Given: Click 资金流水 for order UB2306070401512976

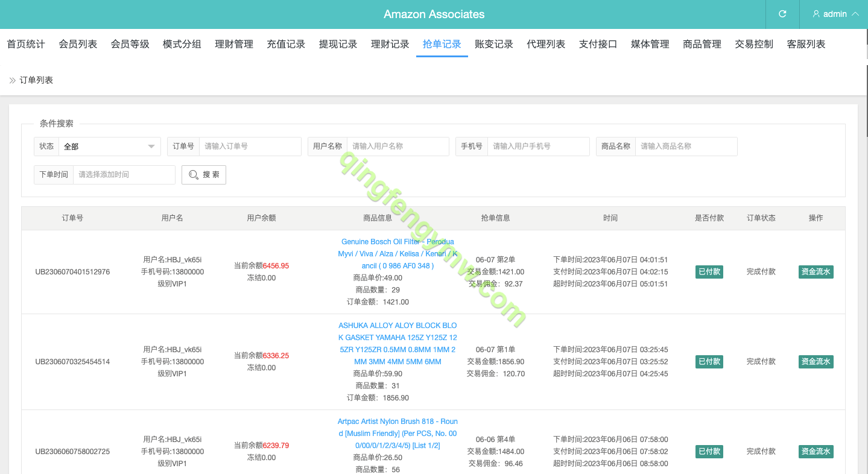Looking at the screenshot, I should click(816, 272).
